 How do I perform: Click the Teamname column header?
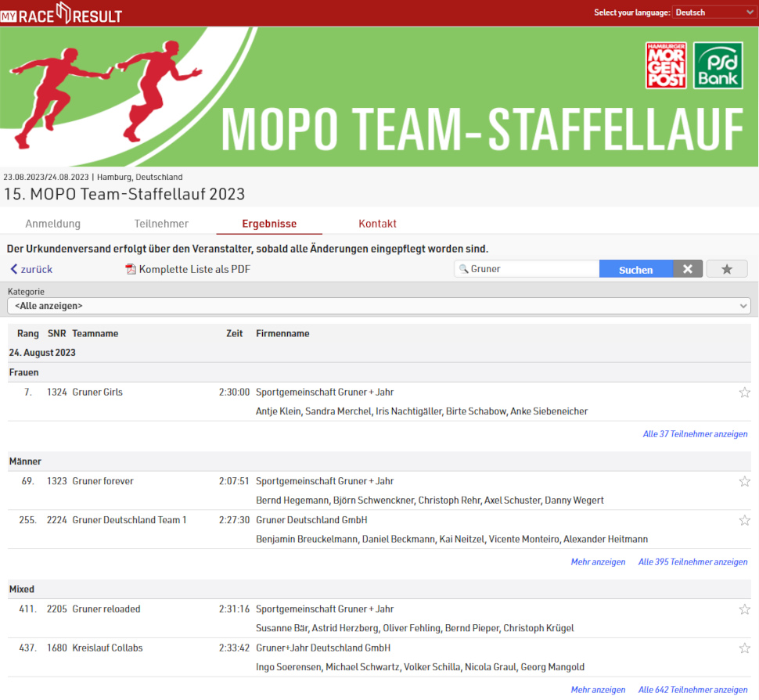[95, 333]
